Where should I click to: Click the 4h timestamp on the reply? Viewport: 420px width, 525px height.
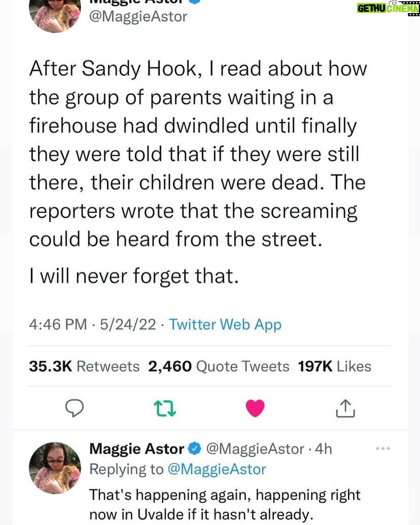coord(323,449)
